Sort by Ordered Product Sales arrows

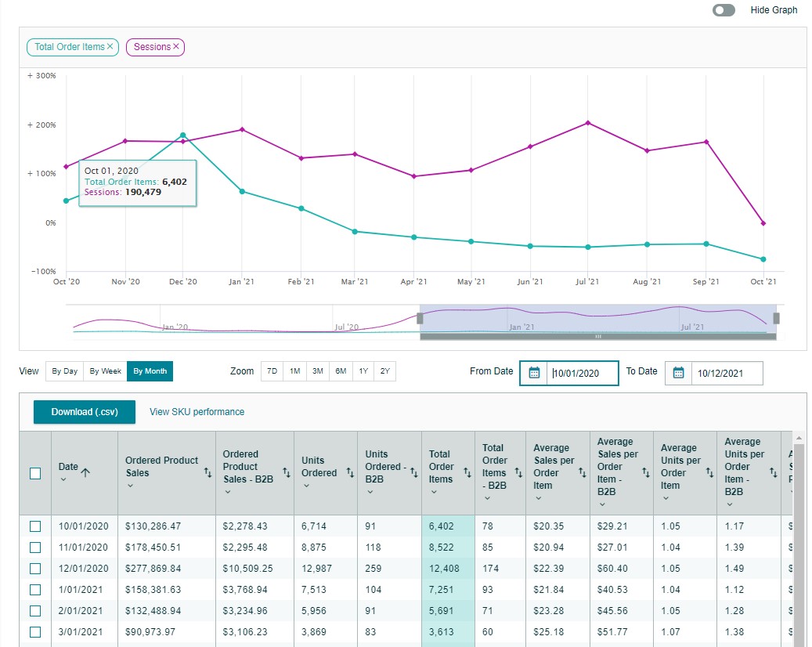coord(208,472)
